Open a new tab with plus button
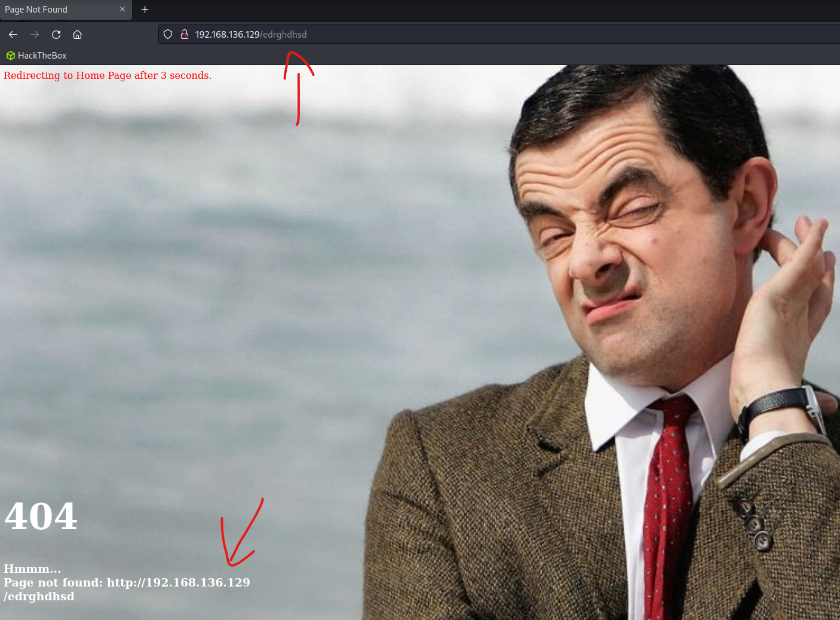The height and width of the screenshot is (620, 840). [145, 10]
